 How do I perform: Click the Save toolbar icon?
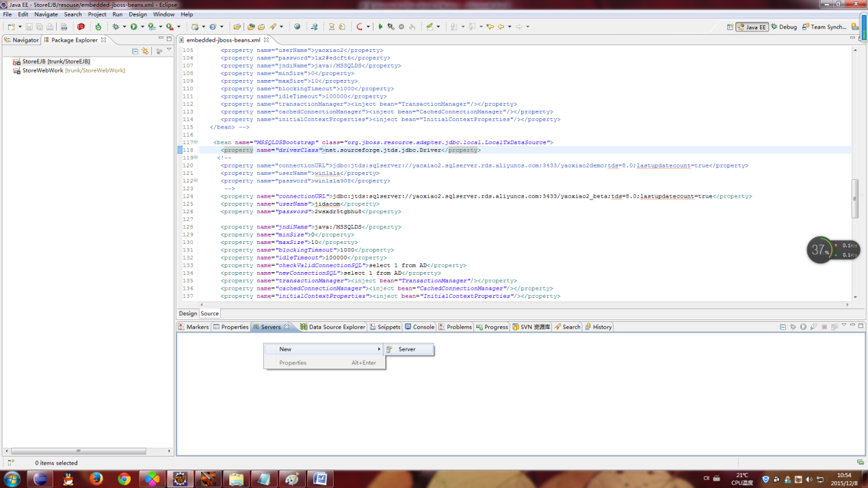[x=29, y=27]
